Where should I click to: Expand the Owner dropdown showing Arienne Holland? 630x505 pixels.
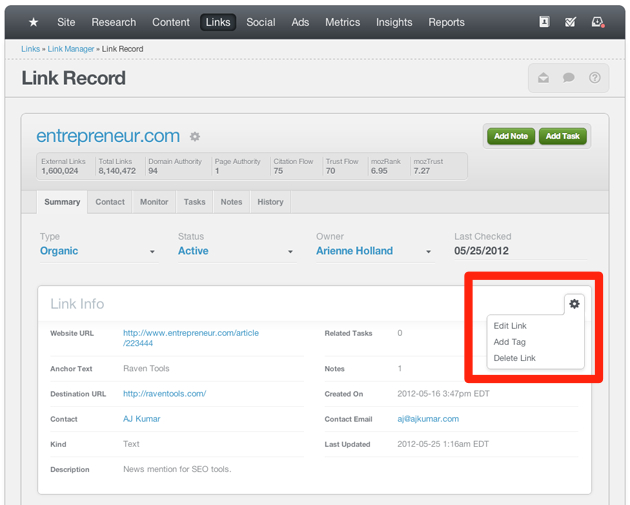point(375,251)
